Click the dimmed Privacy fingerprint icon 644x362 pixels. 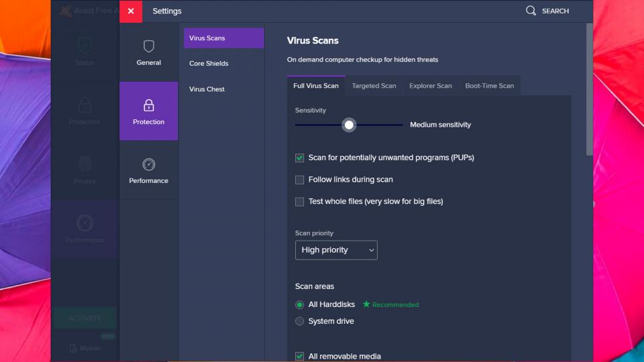point(85,164)
